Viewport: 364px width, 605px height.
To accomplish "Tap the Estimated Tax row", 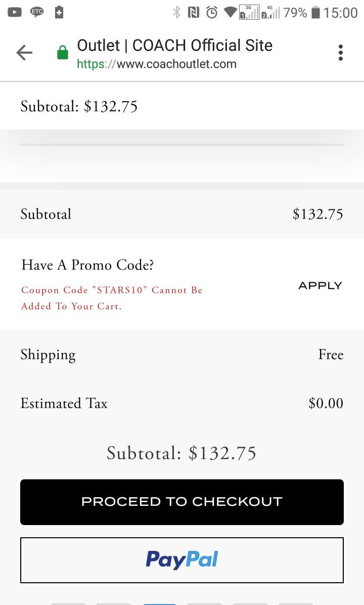I will [x=182, y=403].
